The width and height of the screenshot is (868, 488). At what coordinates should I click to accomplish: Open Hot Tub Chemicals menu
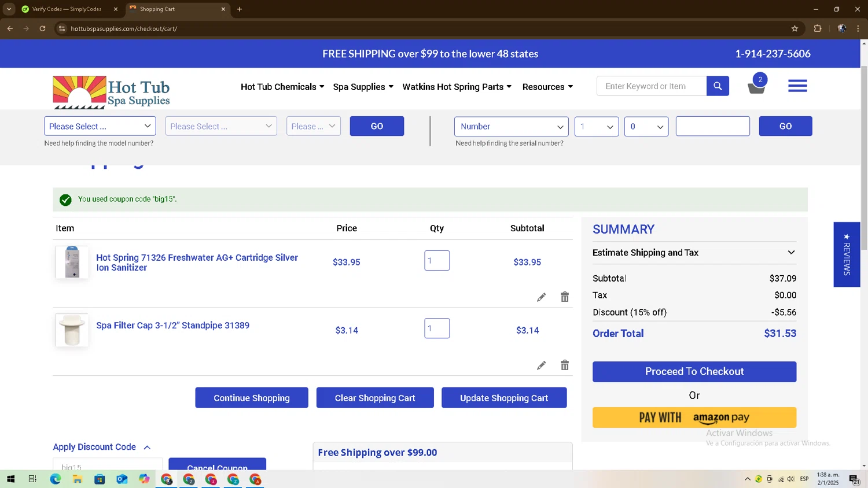[282, 87]
